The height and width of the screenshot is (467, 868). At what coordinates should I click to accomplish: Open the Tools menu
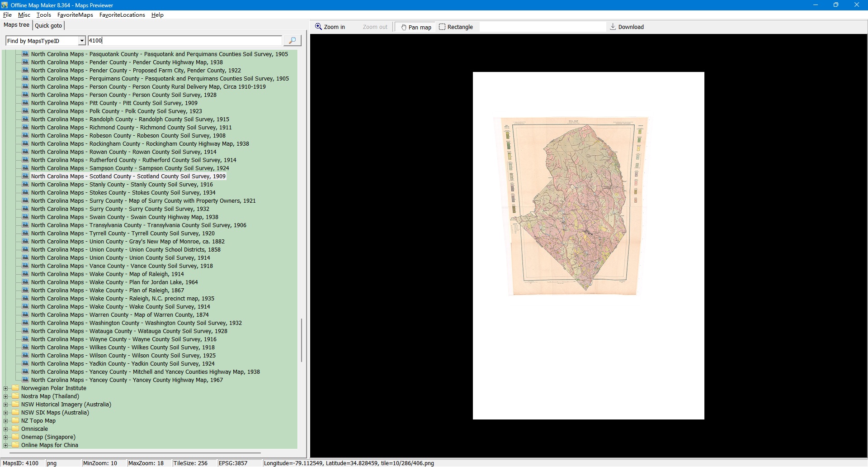click(43, 15)
